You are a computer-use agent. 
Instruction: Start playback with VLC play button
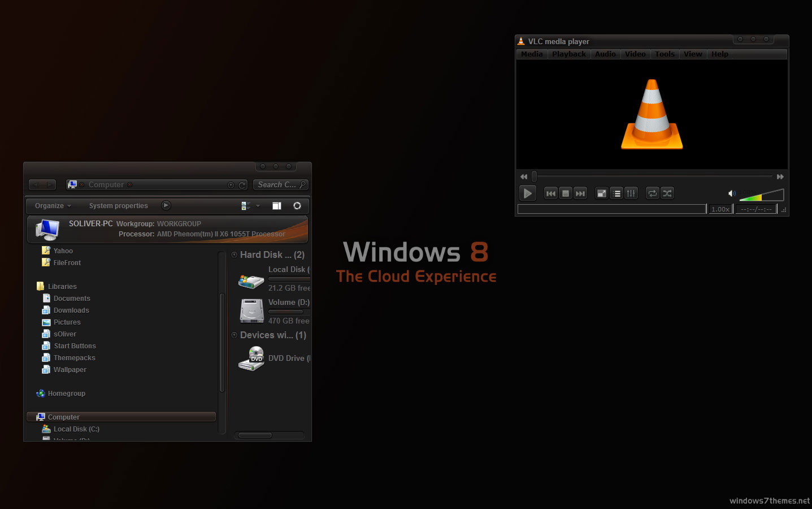point(527,193)
